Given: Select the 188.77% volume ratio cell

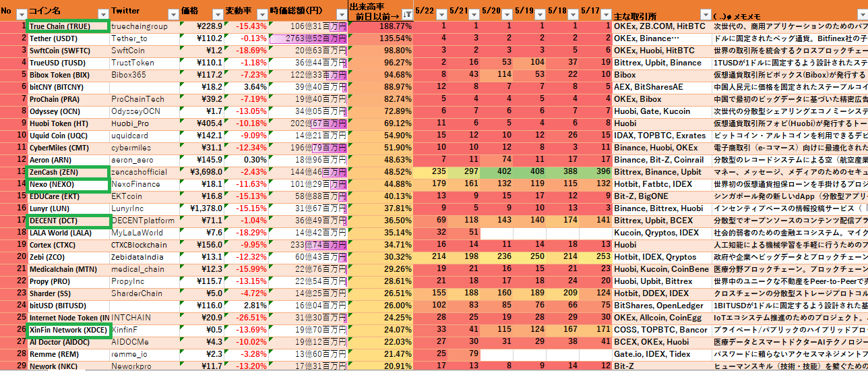Looking at the screenshot, I should (380, 26).
